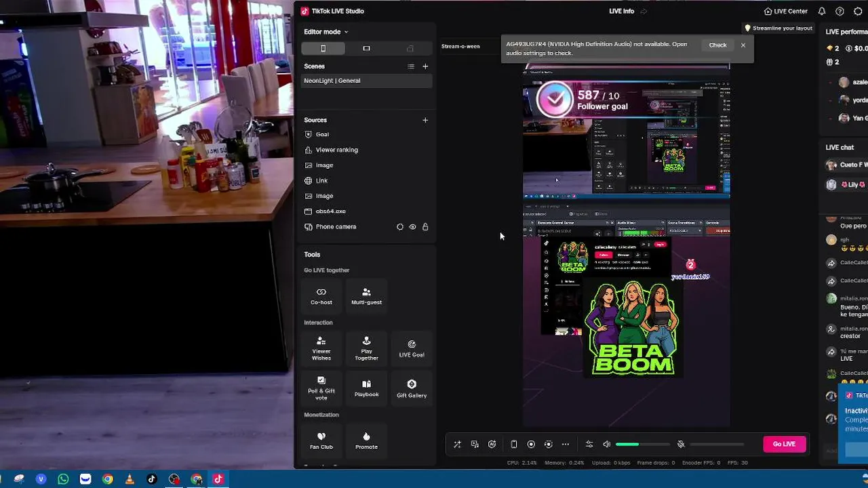This screenshot has height=488, width=868.
Task: Dismiss the NVIDIA audio notification
Action: click(x=743, y=45)
